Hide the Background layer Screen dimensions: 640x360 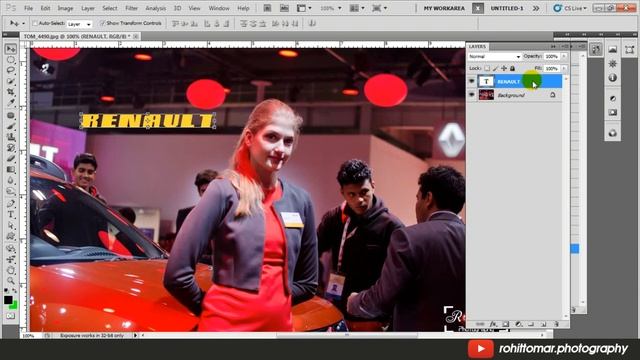tap(472, 95)
